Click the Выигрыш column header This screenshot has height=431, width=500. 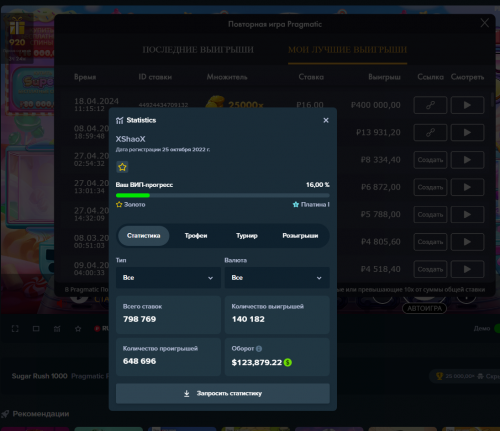[x=384, y=77]
